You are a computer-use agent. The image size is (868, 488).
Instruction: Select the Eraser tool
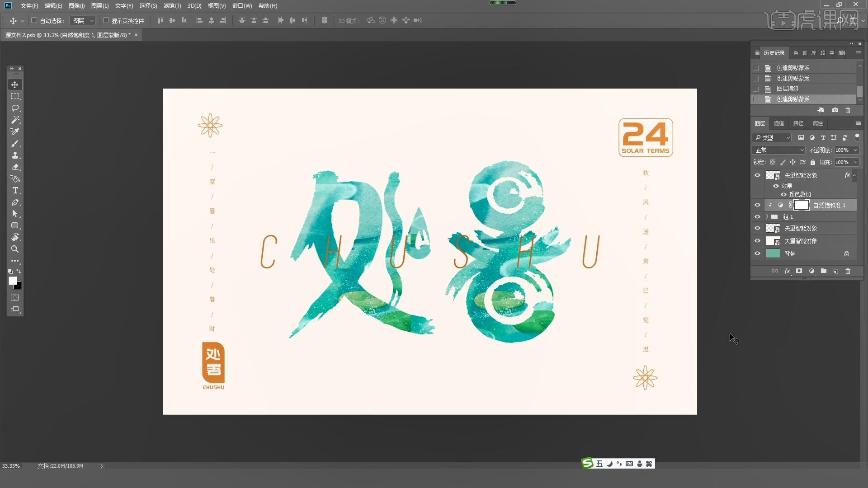(x=15, y=167)
